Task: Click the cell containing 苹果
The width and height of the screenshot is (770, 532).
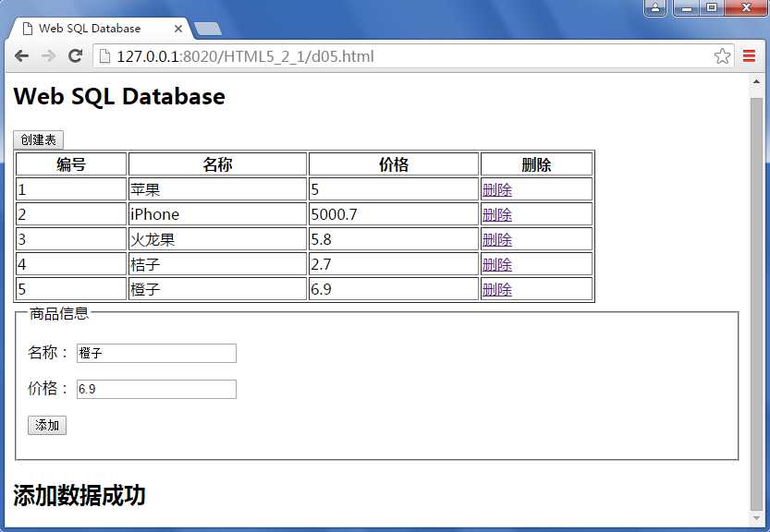Action: click(x=217, y=189)
